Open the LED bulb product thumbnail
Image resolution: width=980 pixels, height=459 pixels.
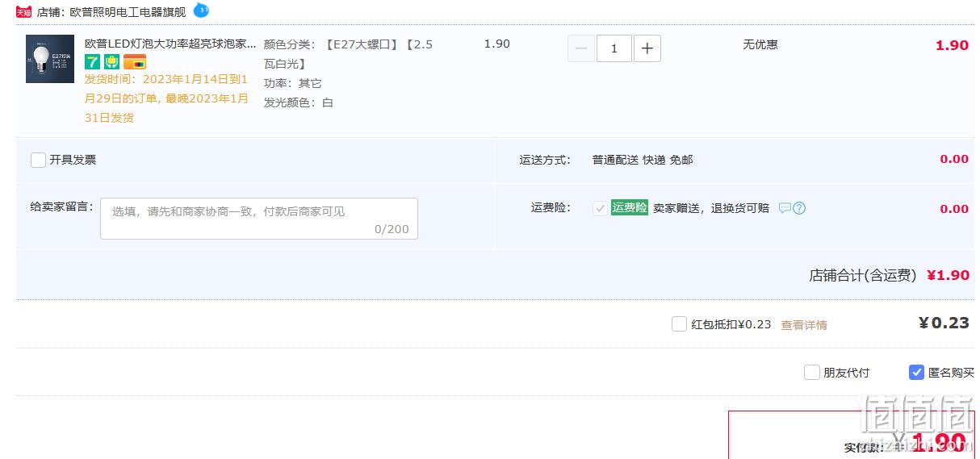coord(50,58)
